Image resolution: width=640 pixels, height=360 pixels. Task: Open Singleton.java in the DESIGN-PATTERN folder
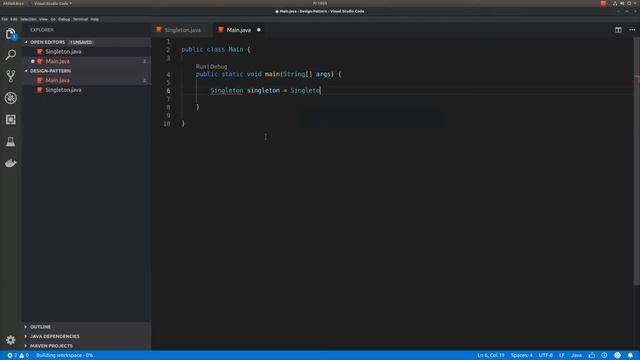point(63,90)
